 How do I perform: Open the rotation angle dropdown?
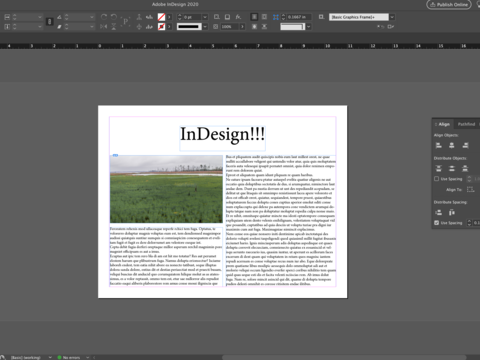[x=92, y=17]
